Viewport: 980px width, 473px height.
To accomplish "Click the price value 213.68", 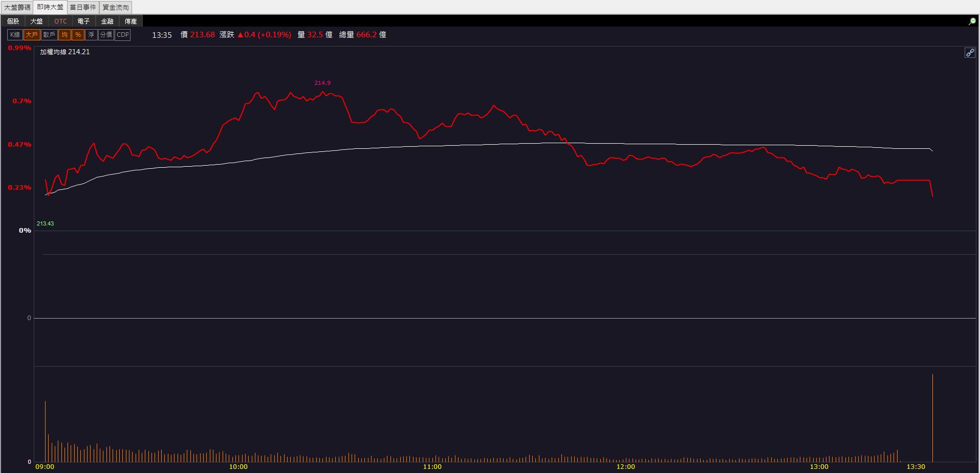I will 202,35.
